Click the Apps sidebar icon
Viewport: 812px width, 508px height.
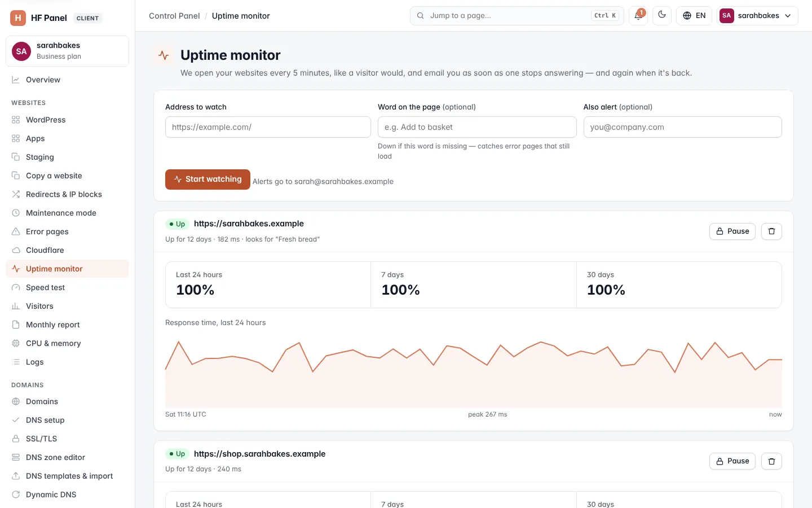tap(16, 138)
